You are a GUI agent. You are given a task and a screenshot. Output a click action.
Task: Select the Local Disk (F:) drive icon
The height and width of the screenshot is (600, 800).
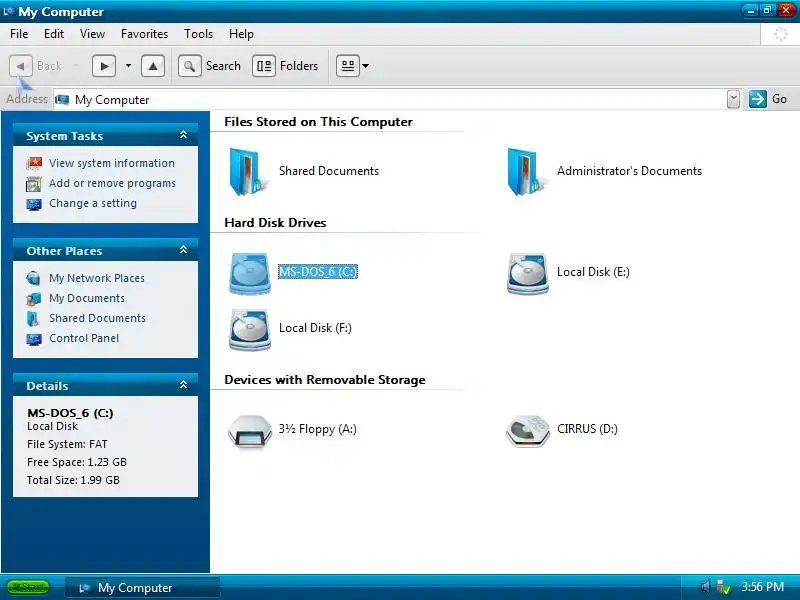249,330
